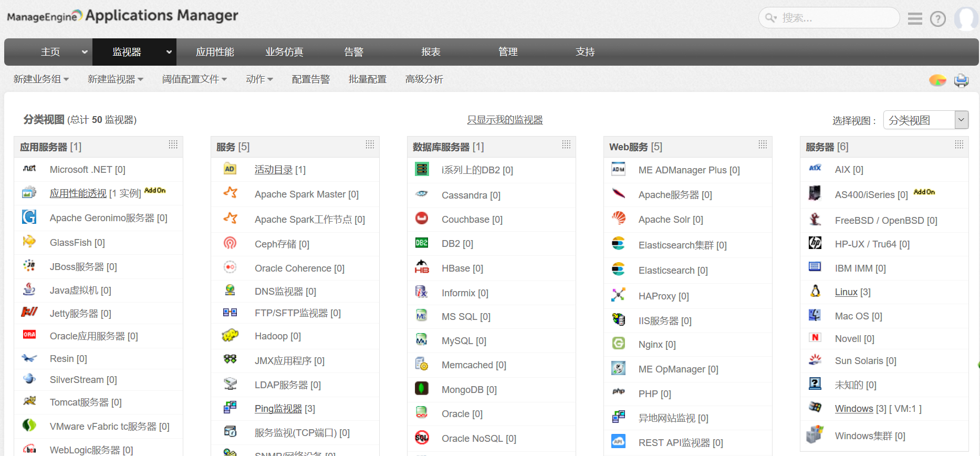Click the MySQL database icon
Viewport: 980px width, 456px height.
pyautogui.click(x=422, y=339)
